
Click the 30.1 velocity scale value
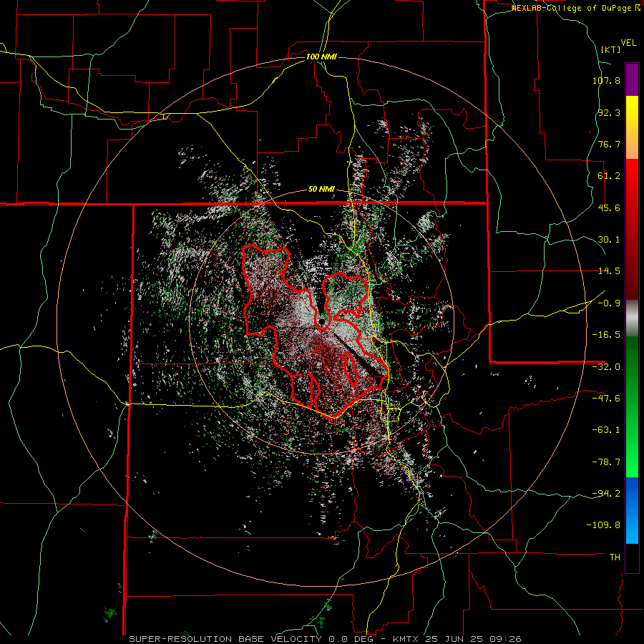(x=609, y=240)
